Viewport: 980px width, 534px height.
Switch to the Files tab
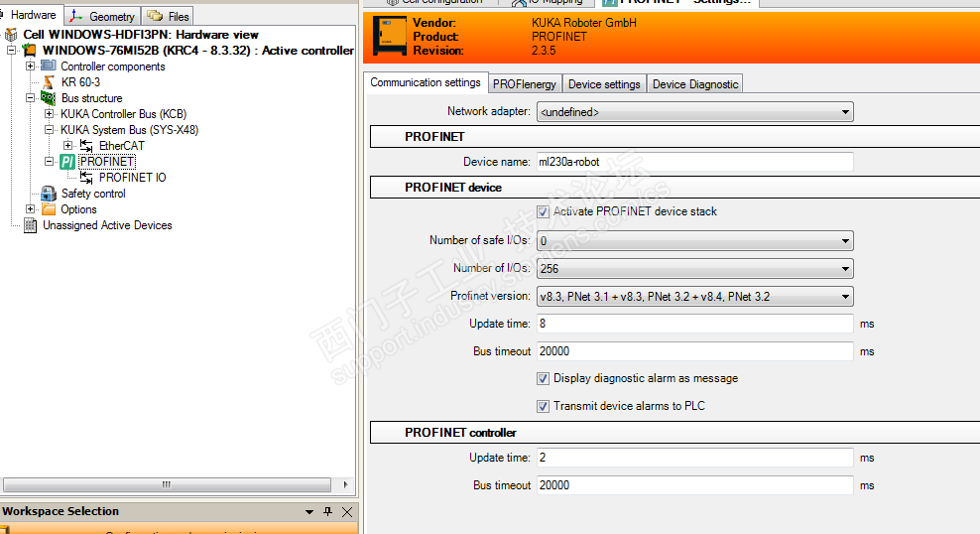point(168,16)
